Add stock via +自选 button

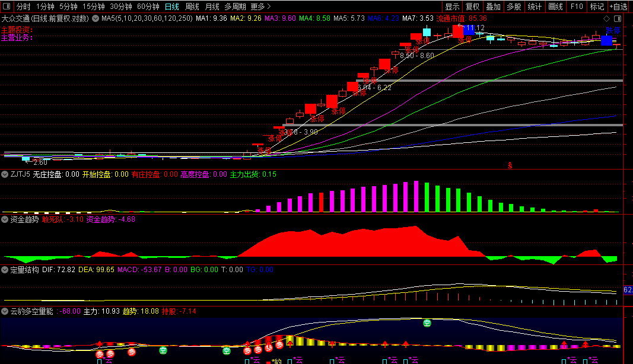(619, 7)
